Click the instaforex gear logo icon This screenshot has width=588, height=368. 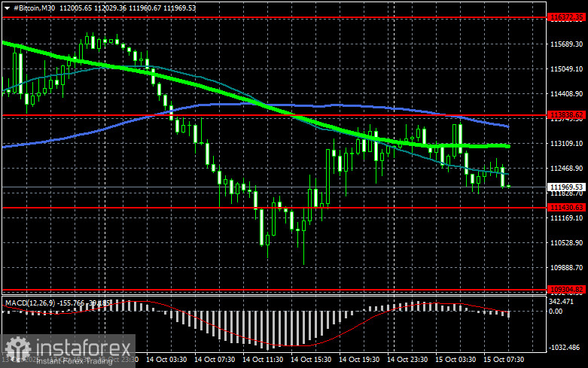(x=17, y=348)
